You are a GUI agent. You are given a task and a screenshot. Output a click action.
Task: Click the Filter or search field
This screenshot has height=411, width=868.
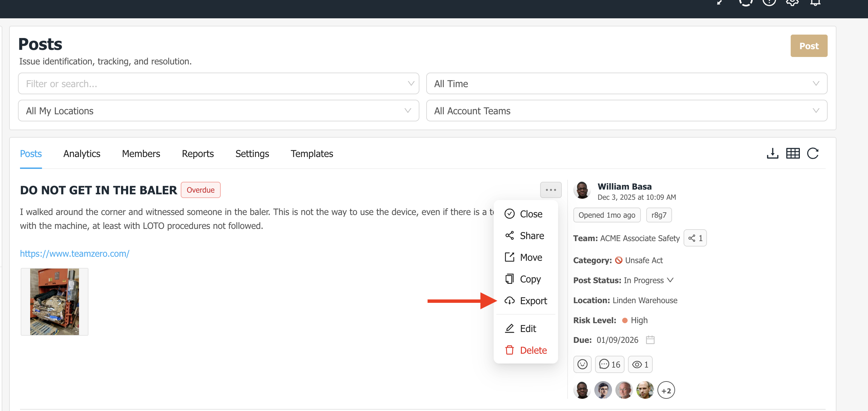click(x=214, y=83)
